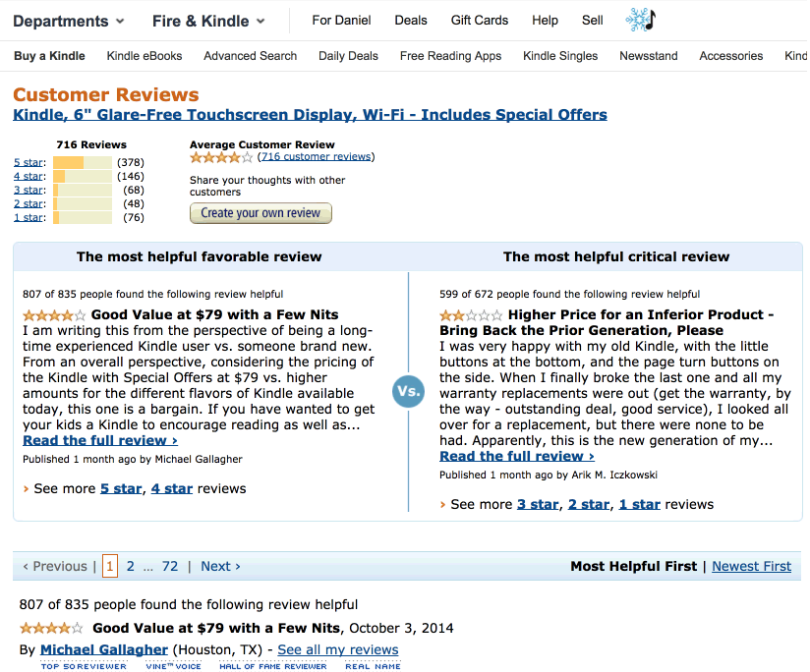Click average customer review star rating
This screenshot has height=672, width=810.
(x=221, y=157)
